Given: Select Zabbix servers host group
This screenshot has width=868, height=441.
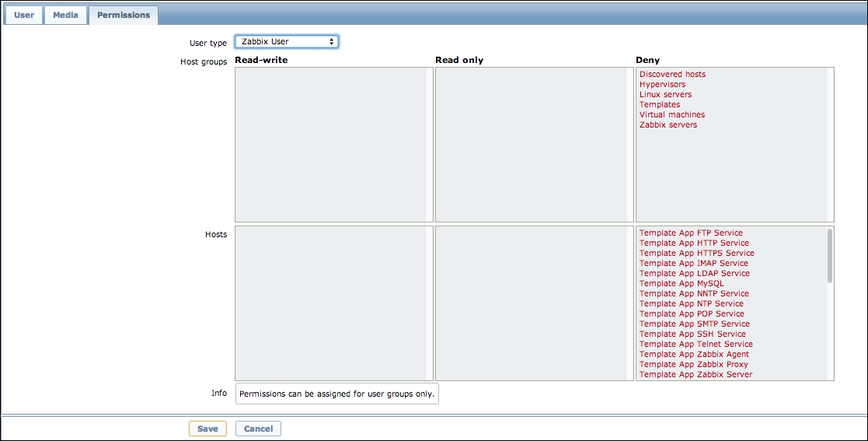Looking at the screenshot, I should tap(668, 125).
